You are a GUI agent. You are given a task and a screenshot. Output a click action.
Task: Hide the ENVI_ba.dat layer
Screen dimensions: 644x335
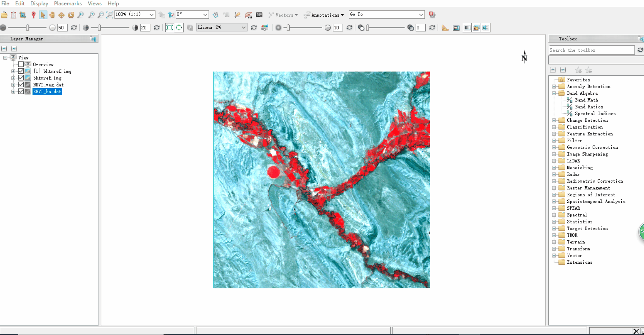tap(21, 91)
